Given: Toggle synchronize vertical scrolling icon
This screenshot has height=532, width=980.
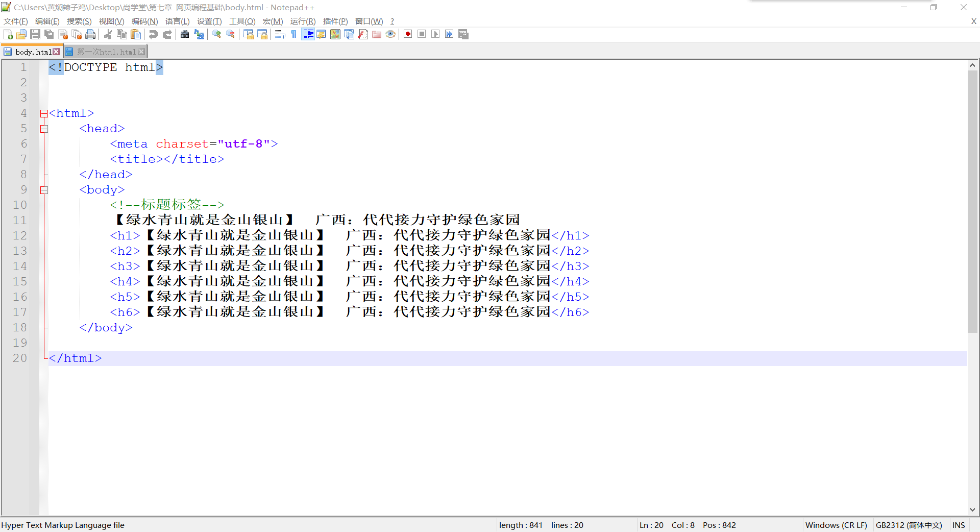Looking at the screenshot, I should [248, 34].
